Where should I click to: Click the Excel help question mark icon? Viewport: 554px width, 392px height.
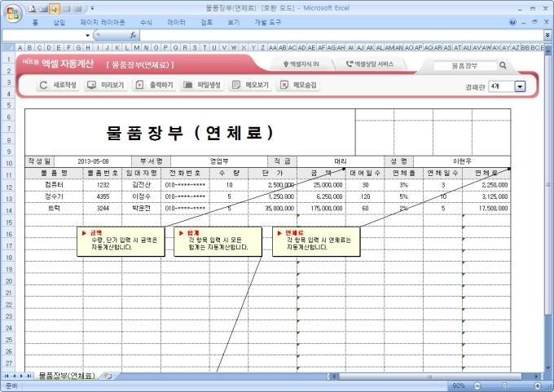tap(512, 22)
